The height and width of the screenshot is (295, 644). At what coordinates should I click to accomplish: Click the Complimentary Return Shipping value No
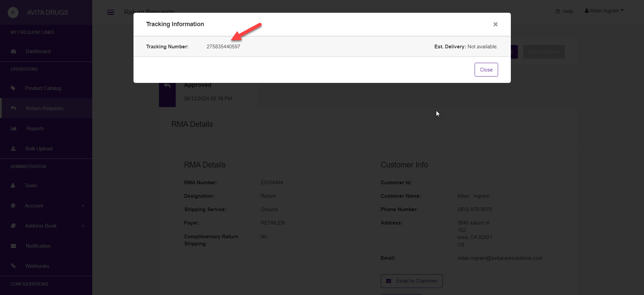264,237
